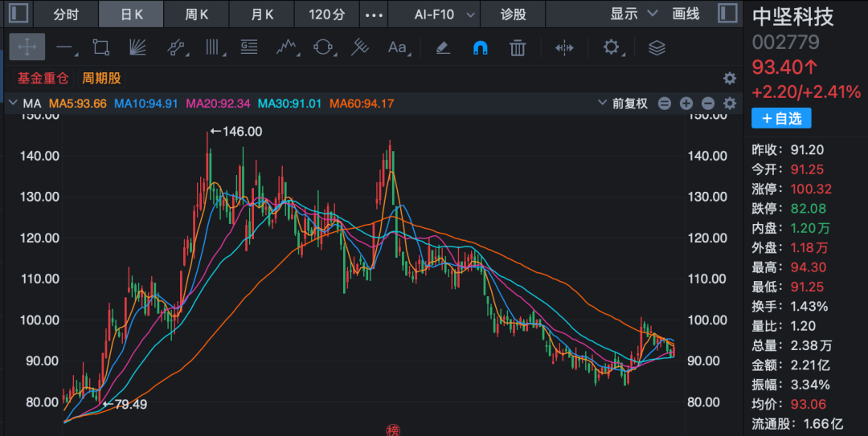Open the 显示 display dropdown

[633, 14]
